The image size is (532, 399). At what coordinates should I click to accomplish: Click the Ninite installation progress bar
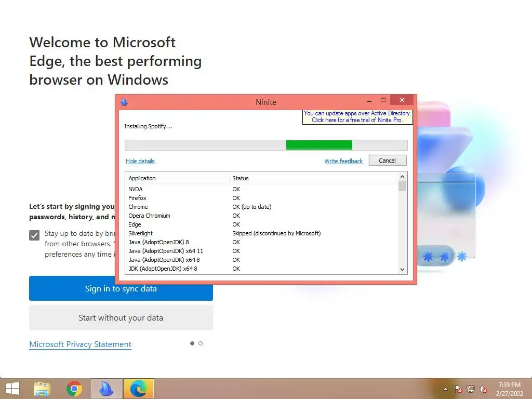(266, 145)
